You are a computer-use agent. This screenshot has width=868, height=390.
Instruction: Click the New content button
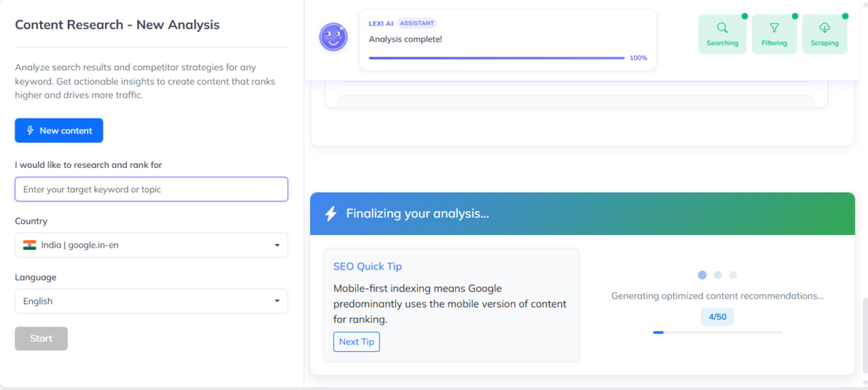pyautogui.click(x=58, y=131)
